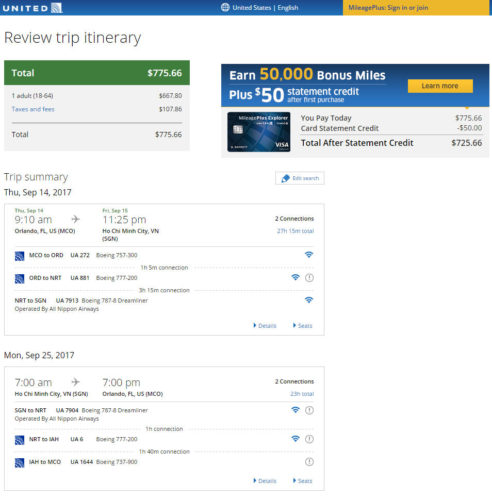Click info icon on NRT to IAH row
The image size is (492, 500).
point(309,439)
